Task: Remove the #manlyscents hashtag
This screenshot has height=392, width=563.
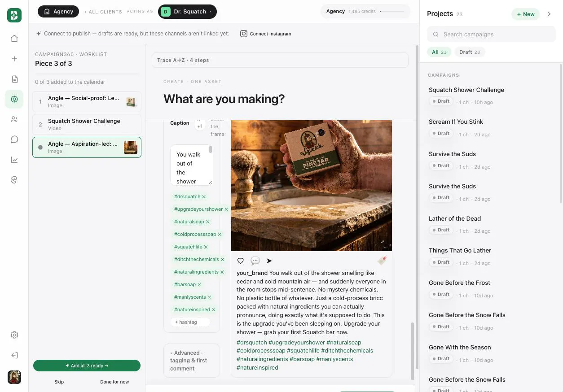Action: [x=209, y=297]
